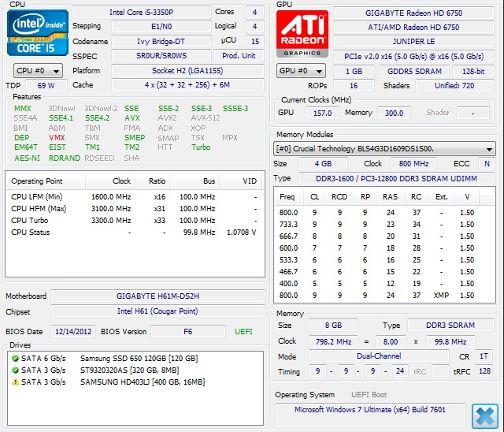Open the GPU #0 selector dropdown
The height and width of the screenshot is (432, 504).
pos(300,71)
